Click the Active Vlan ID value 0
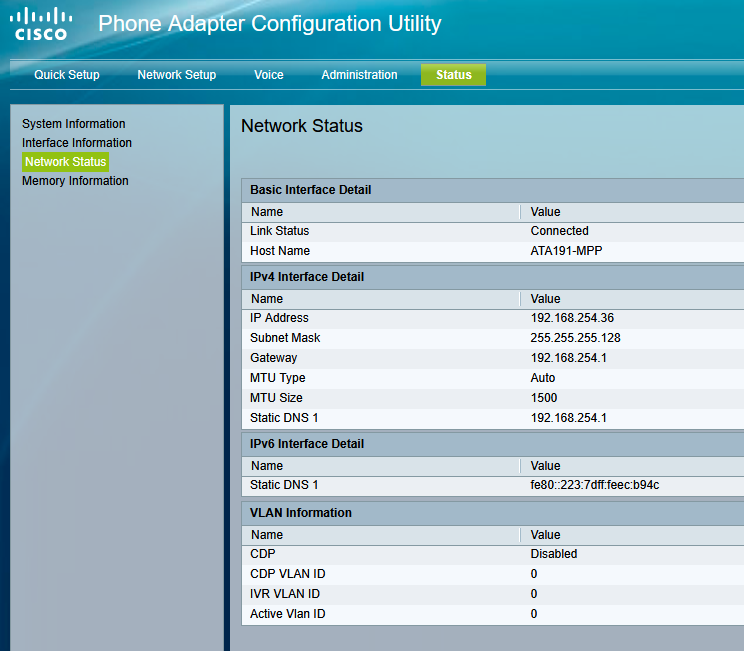744x651 pixels. tap(534, 614)
